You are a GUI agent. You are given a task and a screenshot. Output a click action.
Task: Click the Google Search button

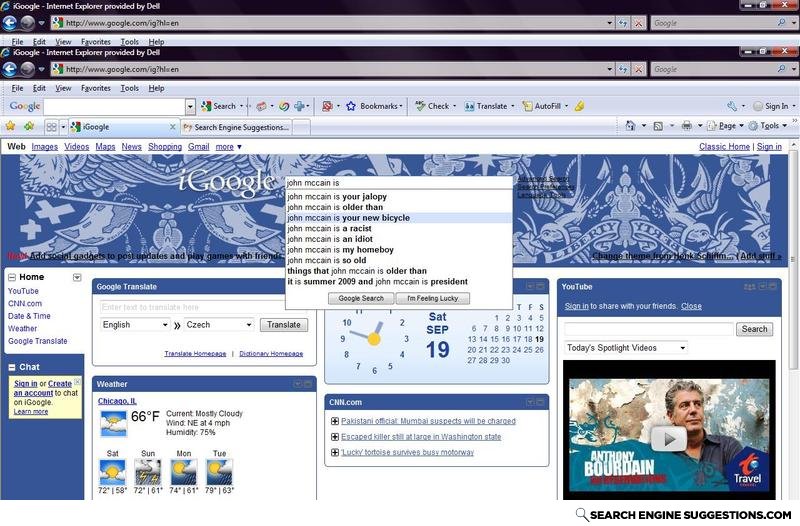point(361,298)
